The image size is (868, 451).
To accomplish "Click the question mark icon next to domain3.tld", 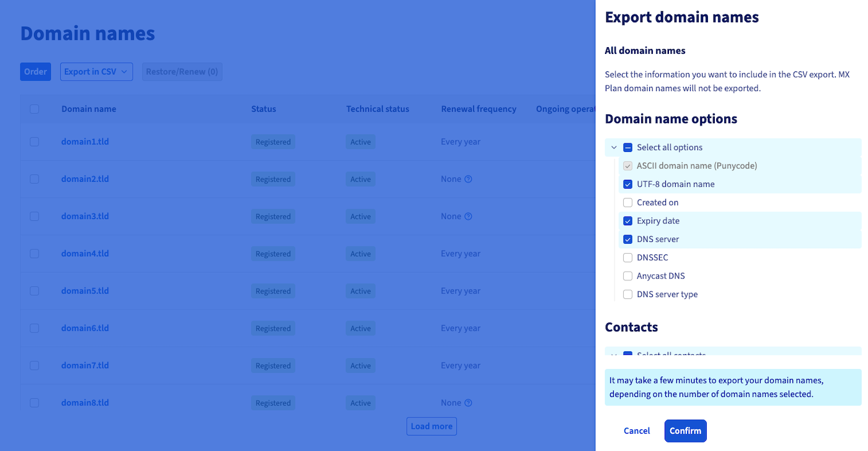I will coord(468,216).
